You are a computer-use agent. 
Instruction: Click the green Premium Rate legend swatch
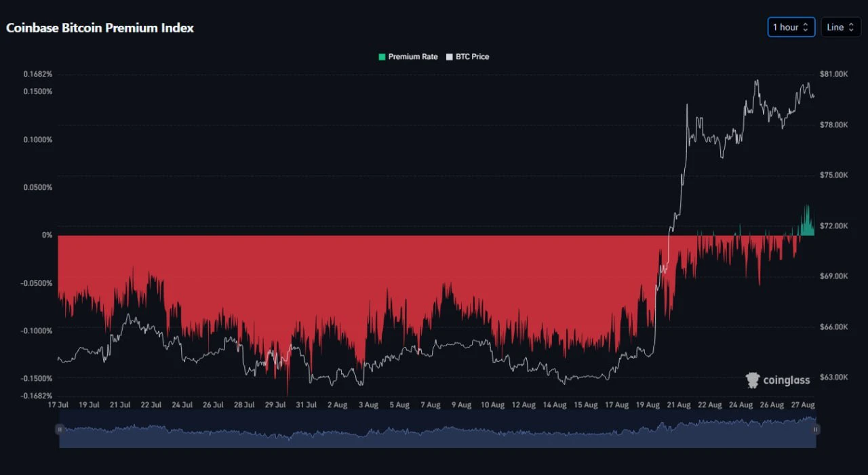[x=382, y=57]
